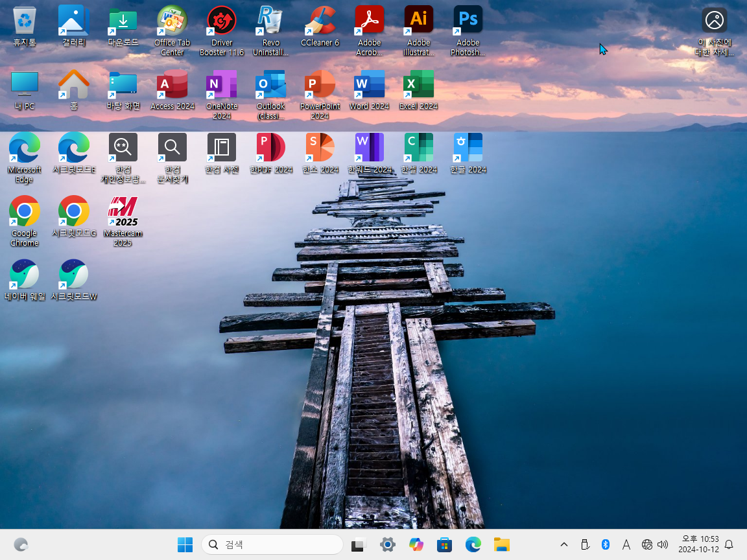Open the notification bell

pos(729,544)
